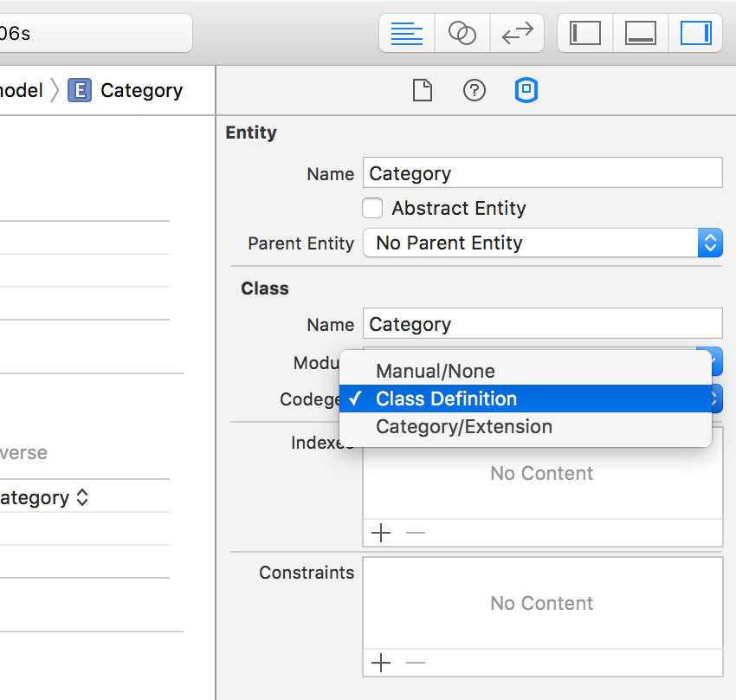Select the Data Model inspector tab

526,90
